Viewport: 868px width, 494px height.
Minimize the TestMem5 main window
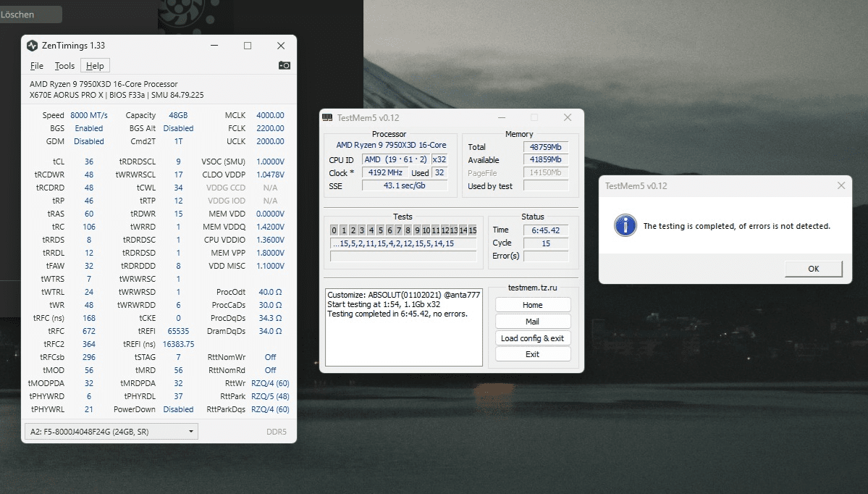(x=502, y=117)
